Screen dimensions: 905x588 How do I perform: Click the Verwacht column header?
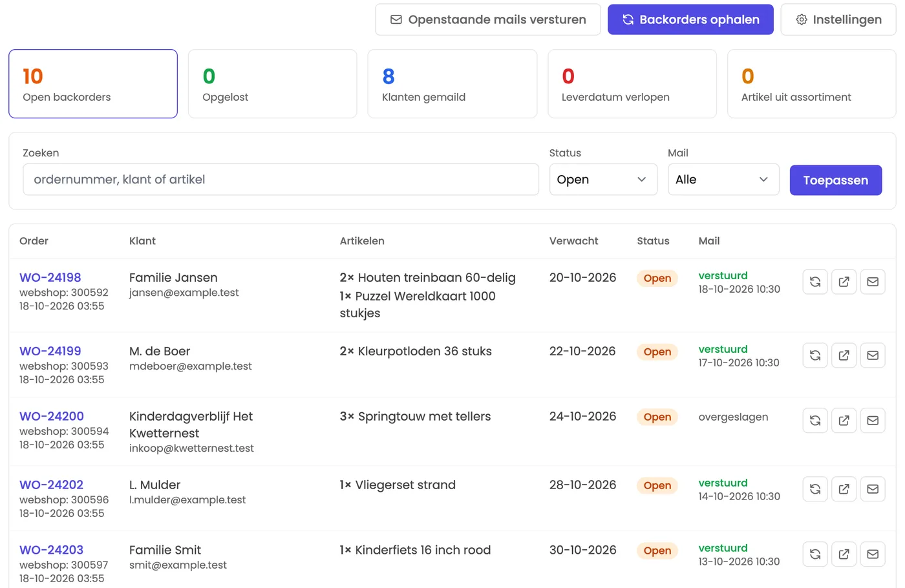coord(574,241)
